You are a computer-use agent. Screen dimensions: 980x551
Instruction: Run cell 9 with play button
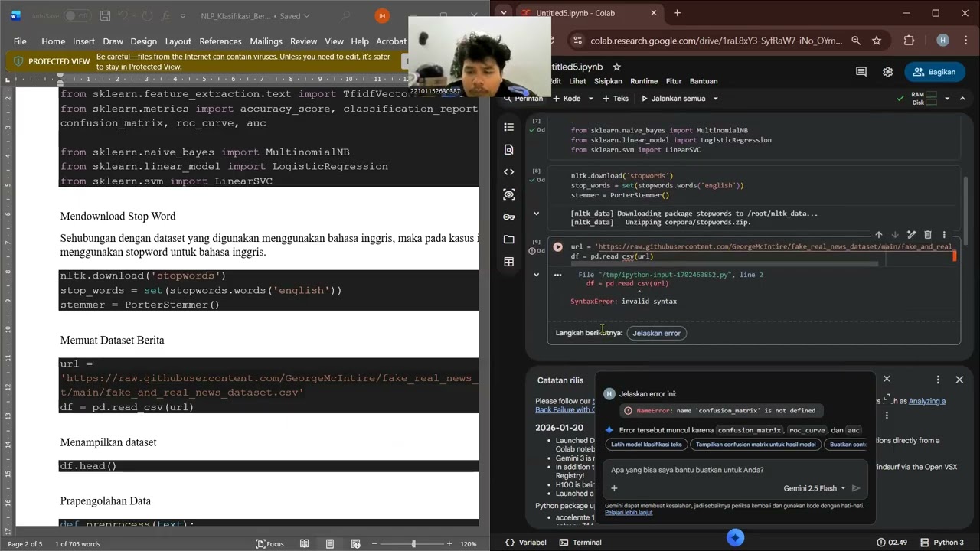coord(557,247)
